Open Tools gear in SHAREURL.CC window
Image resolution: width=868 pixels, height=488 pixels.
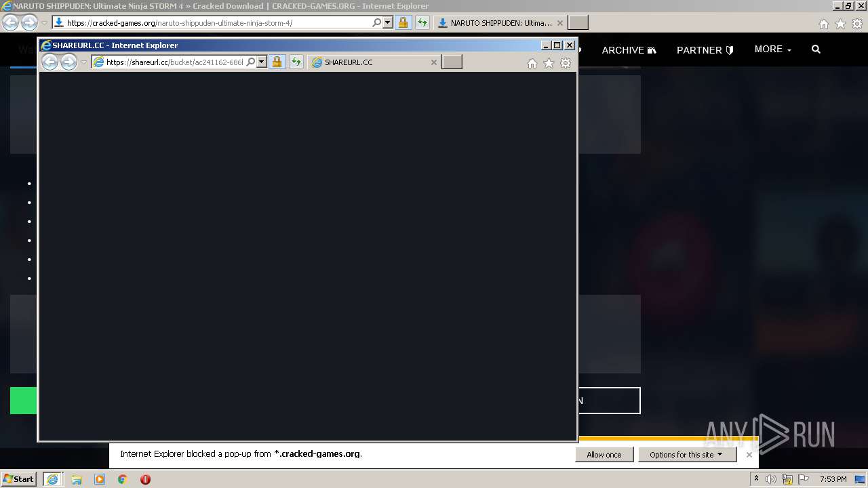point(566,63)
